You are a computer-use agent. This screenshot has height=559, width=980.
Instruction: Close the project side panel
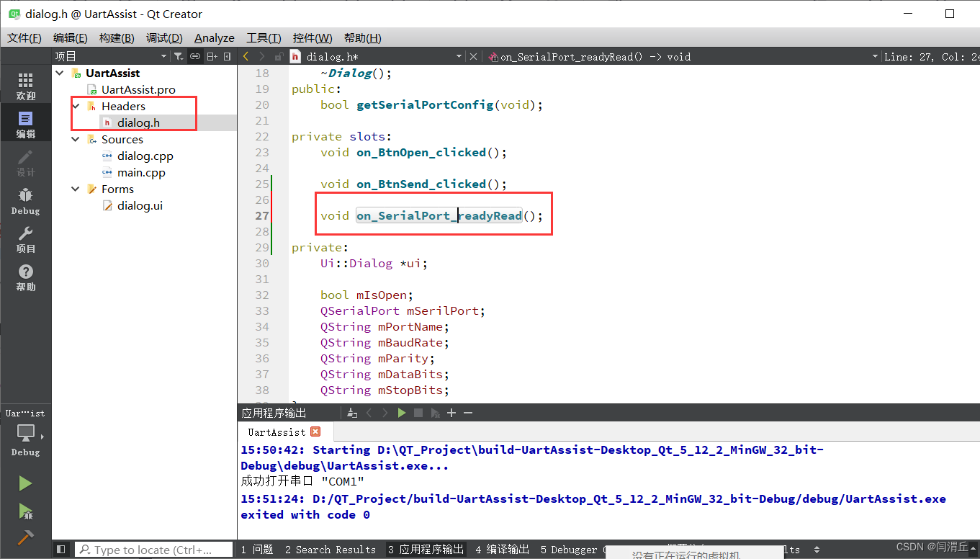point(228,56)
